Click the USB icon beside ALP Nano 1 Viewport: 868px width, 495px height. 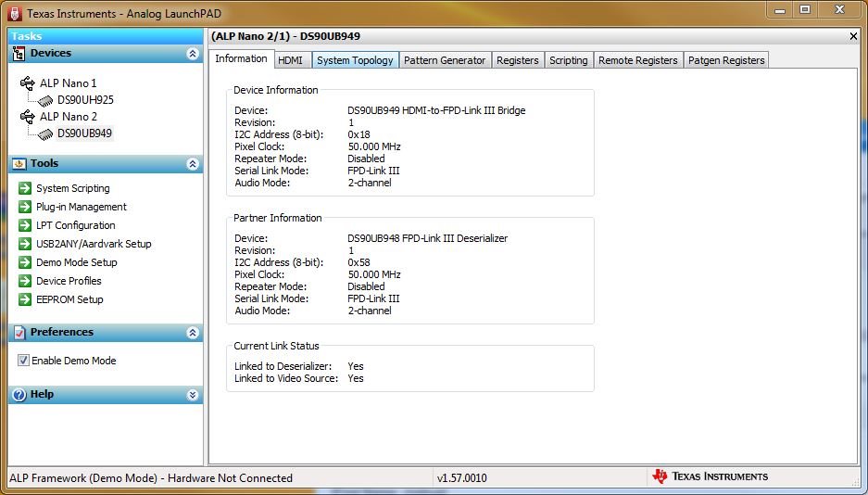click(27, 83)
